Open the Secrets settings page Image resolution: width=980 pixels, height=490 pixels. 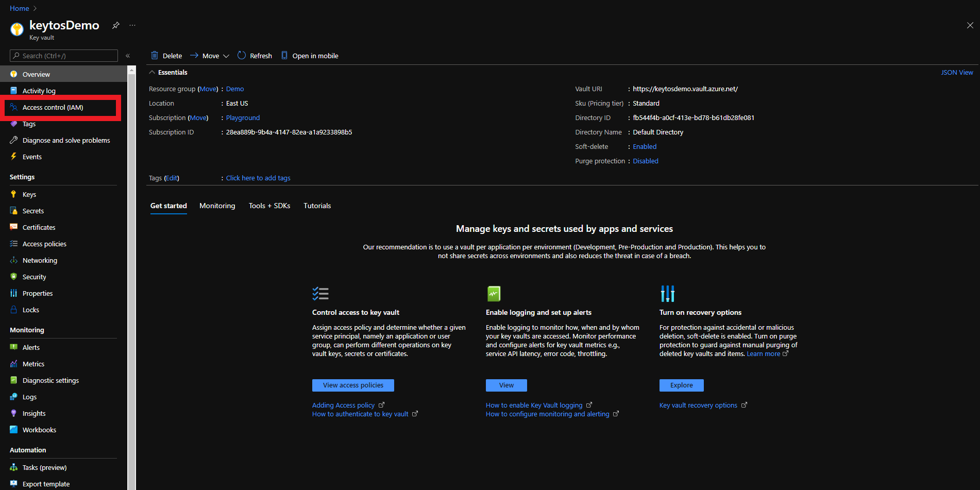tap(63, 211)
